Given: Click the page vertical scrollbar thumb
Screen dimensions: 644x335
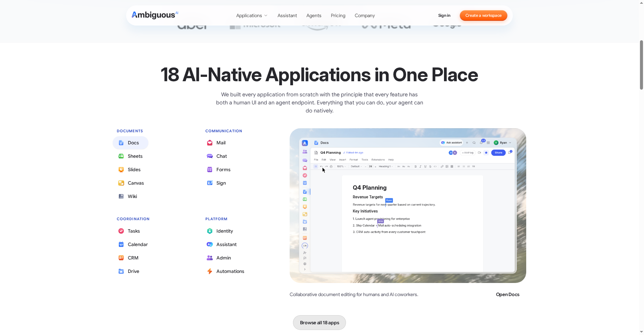Looking at the screenshot, I should pyautogui.click(x=641, y=65).
